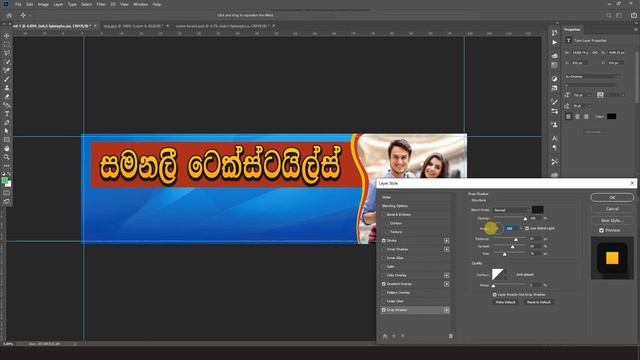Open the Blend Mode dropdown
This screenshot has width=640, height=360.
(511, 210)
